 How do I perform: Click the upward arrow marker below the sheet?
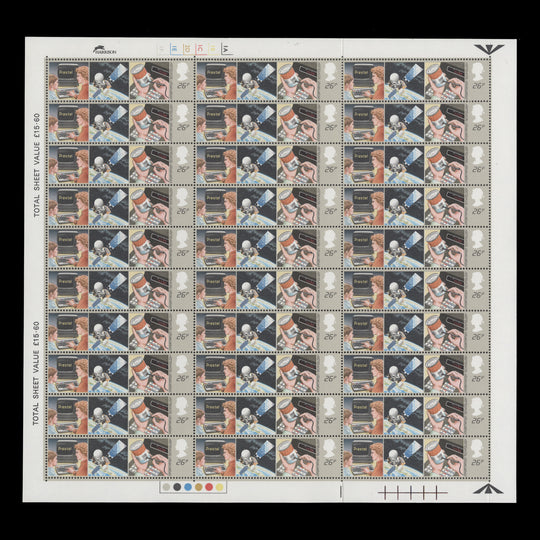(x=488, y=488)
